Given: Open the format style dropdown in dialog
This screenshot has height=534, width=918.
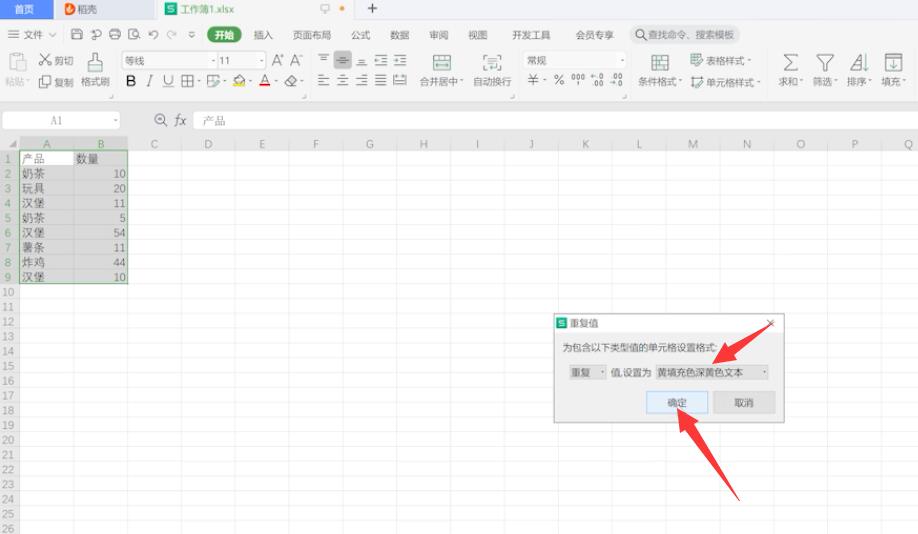Looking at the screenshot, I should [x=711, y=372].
